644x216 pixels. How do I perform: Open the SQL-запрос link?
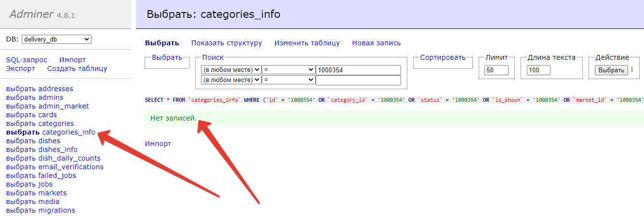27,60
